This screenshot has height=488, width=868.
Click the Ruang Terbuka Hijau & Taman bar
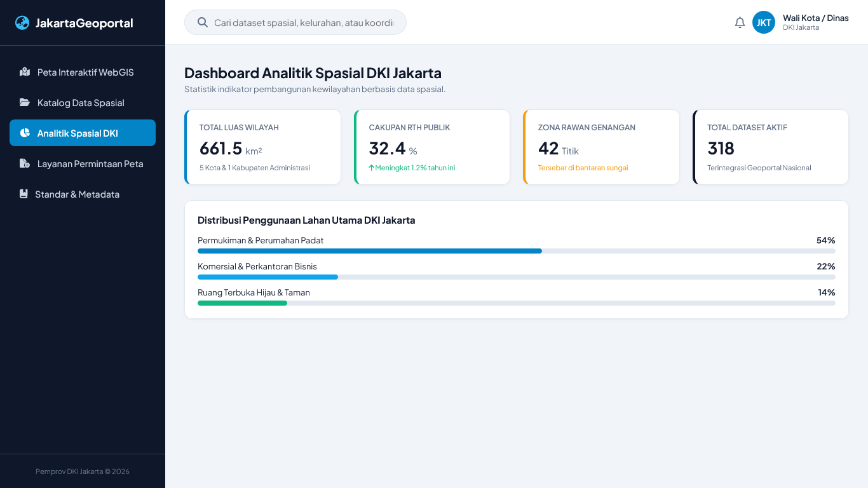[x=517, y=303]
